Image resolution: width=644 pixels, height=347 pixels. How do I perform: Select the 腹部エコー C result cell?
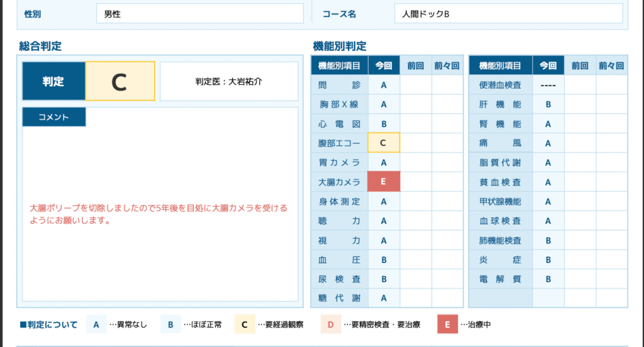tap(384, 143)
